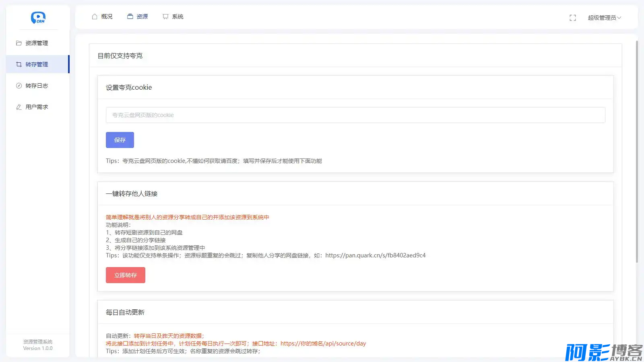This screenshot has width=644, height=362.
Task: Select 资源管理 in the sidebar
Action: pos(38,43)
